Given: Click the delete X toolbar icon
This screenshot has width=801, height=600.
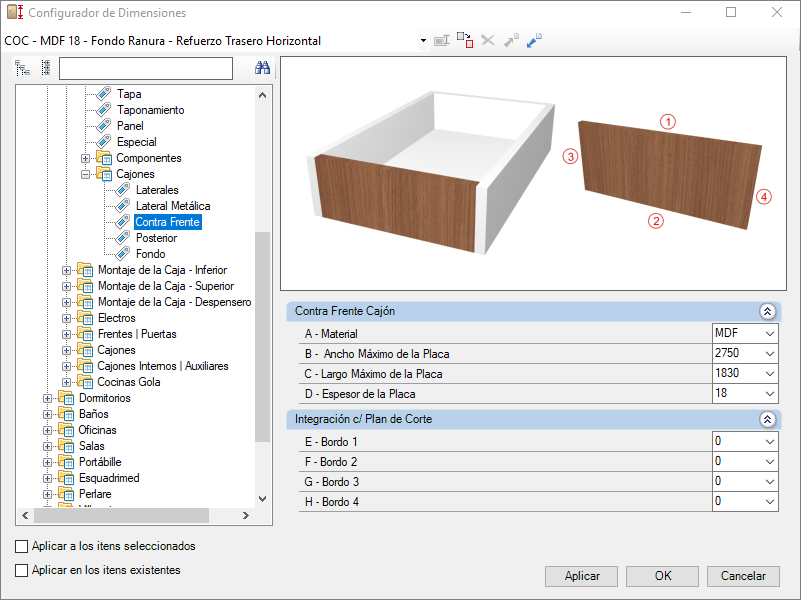Looking at the screenshot, I should pos(488,40).
